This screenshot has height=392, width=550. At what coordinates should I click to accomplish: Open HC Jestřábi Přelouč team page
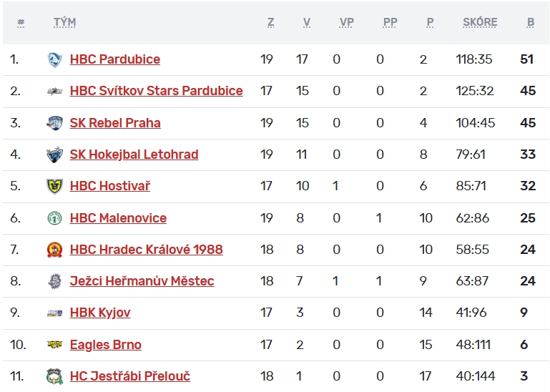[x=130, y=376]
